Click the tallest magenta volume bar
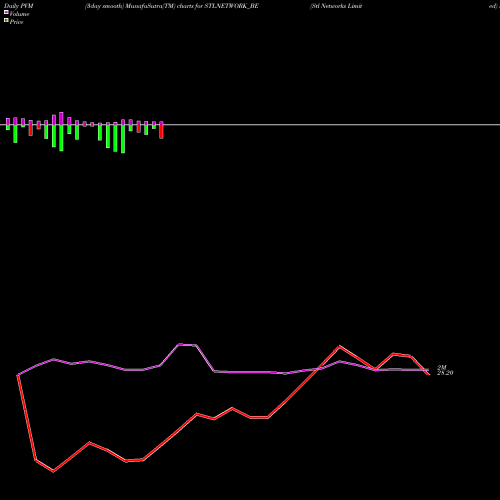Screen dimensions: 500x500 click(61, 118)
